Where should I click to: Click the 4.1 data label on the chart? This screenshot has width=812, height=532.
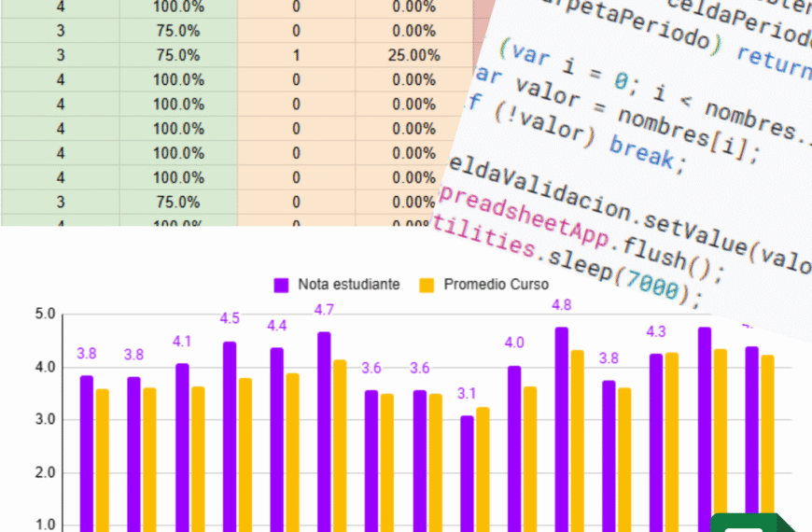[x=182, y=342]
